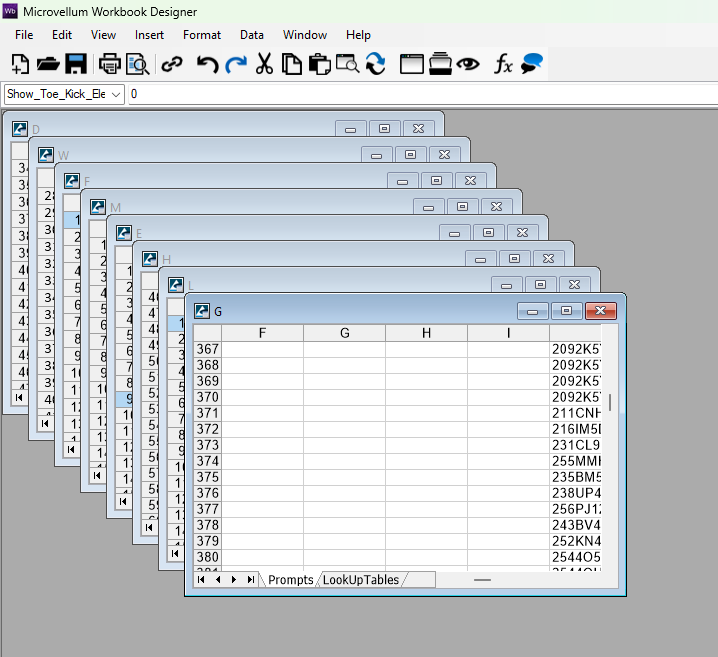Click the clipboard Paste icon
The image size is (718, 657).
(319, 64)
